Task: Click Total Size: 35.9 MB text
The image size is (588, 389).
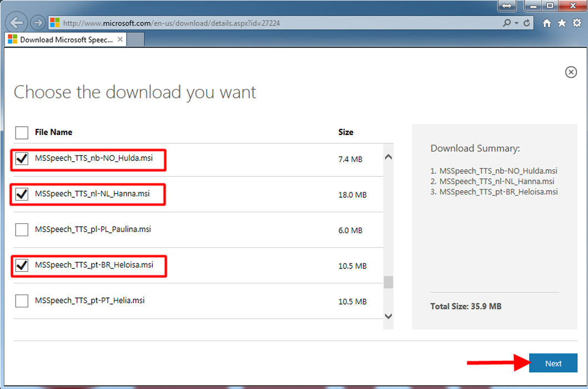Action: click(466, 306)
